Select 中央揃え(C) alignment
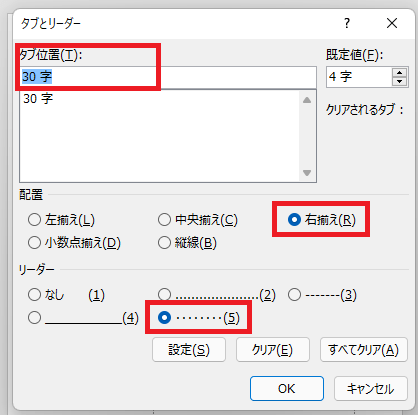 coord(198,220)
